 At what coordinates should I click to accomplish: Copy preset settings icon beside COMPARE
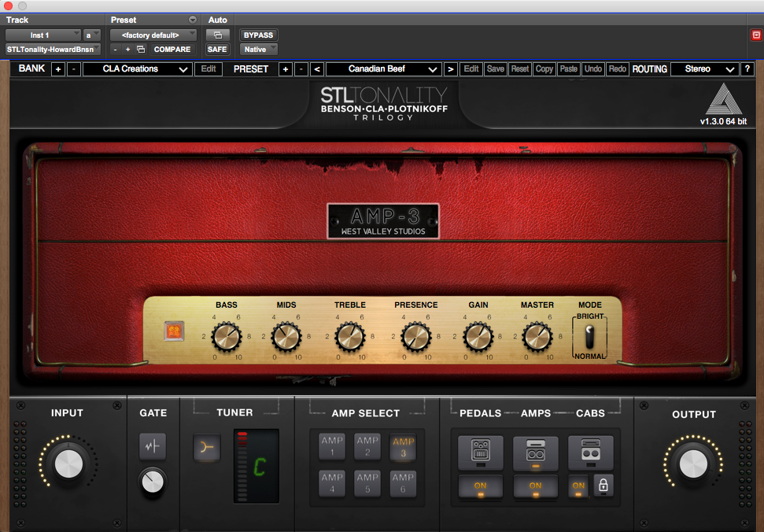pos(141,50)
